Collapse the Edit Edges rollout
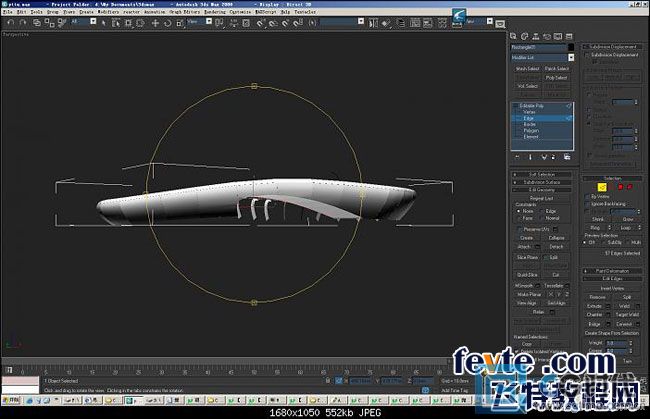This screenshot has width=650, height=419. pos(612,279)
